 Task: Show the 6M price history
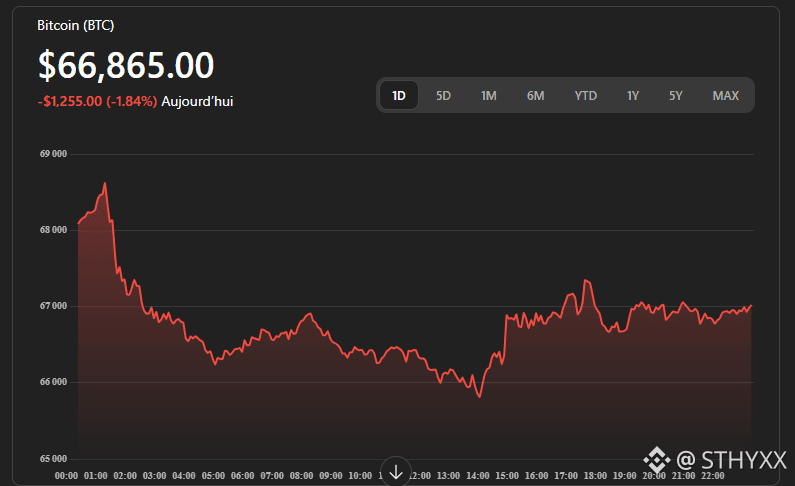coord(535,95)
